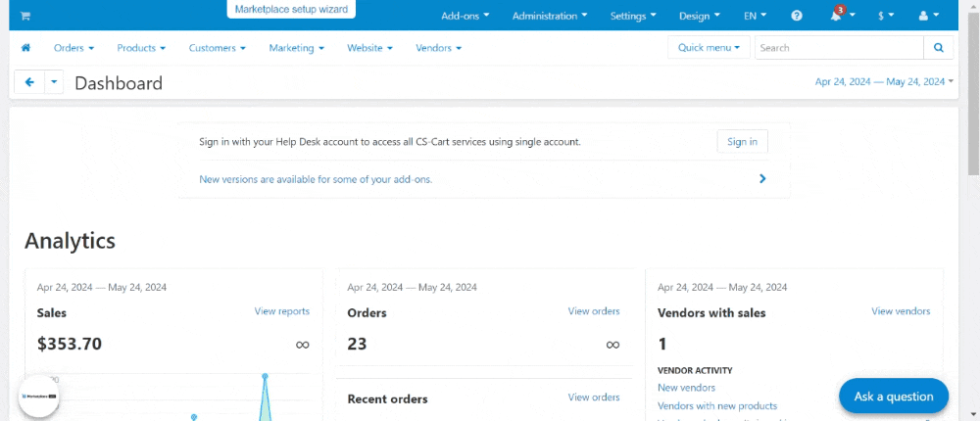Open Vendors menu

point(438,47)
